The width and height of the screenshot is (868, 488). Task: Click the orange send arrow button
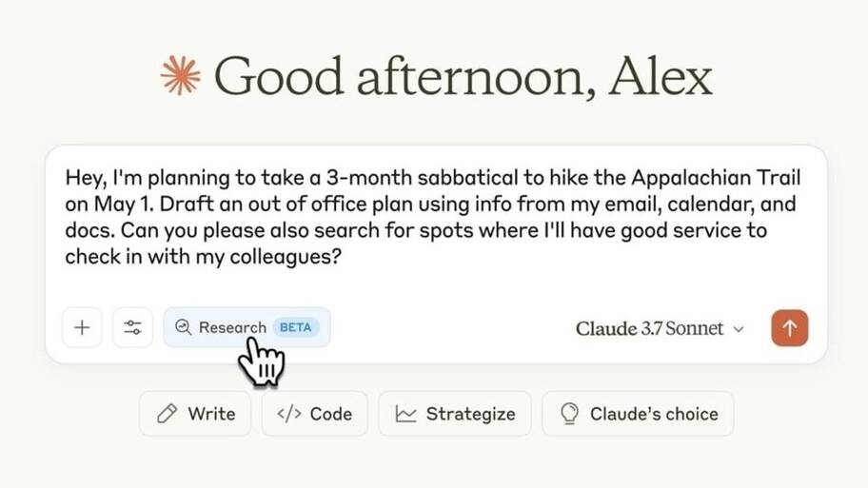point(789,328)
